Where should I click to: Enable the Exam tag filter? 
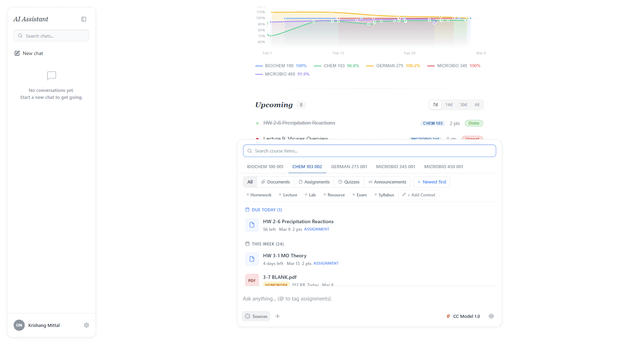click(359, 195)
